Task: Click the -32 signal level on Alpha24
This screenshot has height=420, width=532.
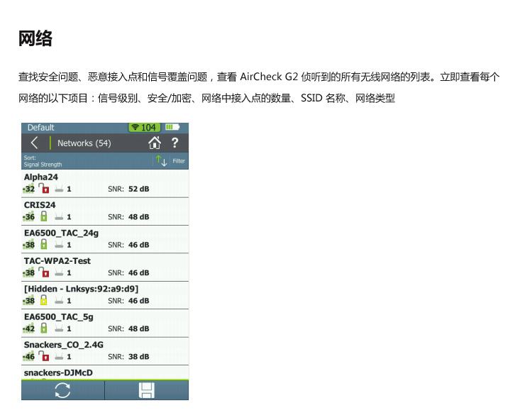Action: pyautogui.click(x=28, y=189)
